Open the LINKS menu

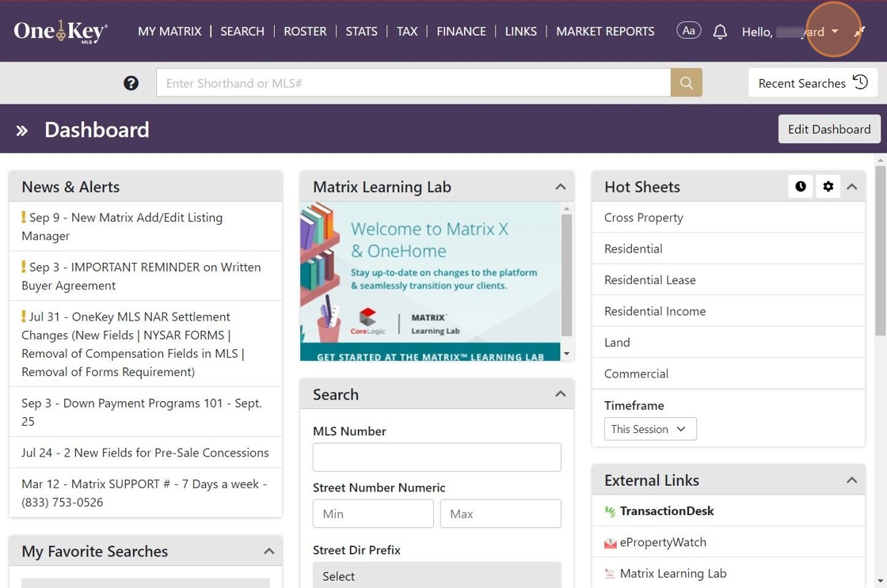point(520,32)
